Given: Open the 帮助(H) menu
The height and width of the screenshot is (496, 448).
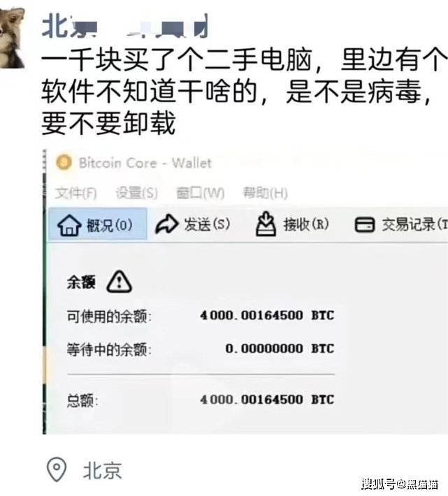Looking at the screenshot, I should pos(266,193).
